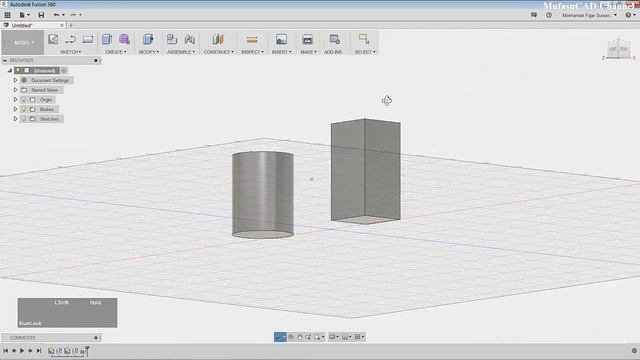The height and width of the screenshot is (360, 640).
Task: Select the Press Pull modify tool
Action: (x=148, y=39)
